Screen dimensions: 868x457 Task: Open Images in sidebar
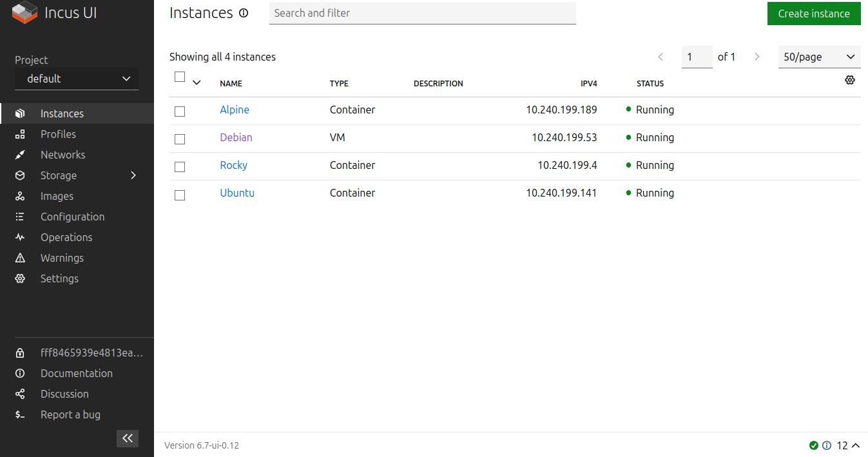(77, 196)
